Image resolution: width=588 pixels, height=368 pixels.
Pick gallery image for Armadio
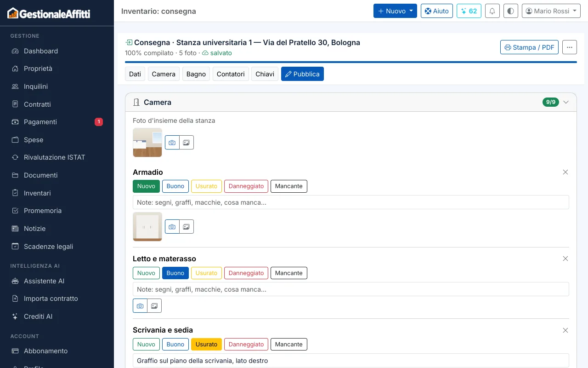(x=187, y=227)
